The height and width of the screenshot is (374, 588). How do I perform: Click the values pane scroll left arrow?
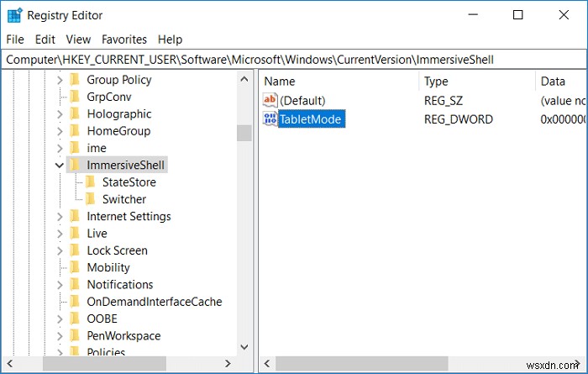pyautogui.click(x=267, y=364)
